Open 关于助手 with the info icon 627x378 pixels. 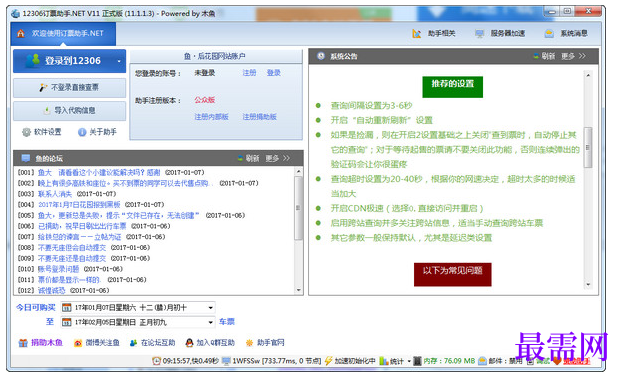(x=98, y=132)
